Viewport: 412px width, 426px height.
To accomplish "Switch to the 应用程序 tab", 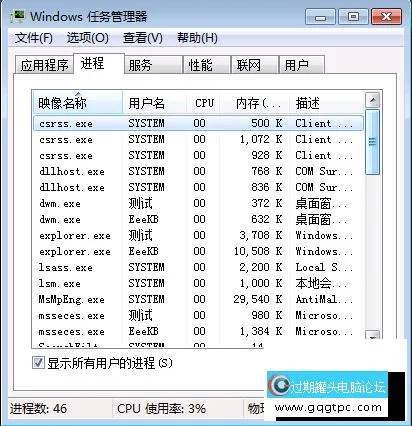I will (44, 65).
